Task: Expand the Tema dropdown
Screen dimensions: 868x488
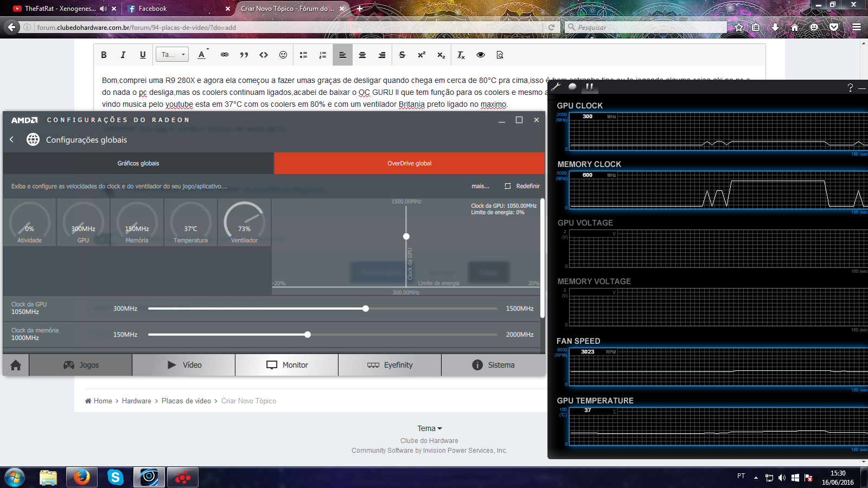Action: pos(430,428)
